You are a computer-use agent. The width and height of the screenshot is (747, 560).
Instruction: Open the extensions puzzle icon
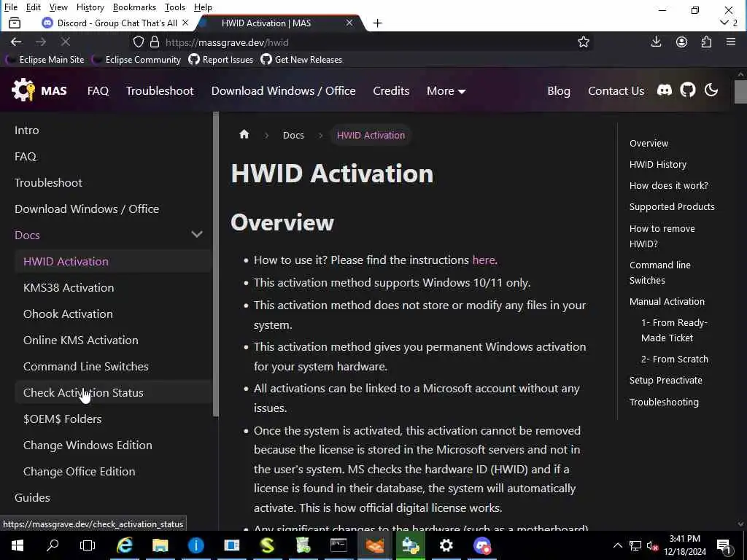[x=706, y=42]
